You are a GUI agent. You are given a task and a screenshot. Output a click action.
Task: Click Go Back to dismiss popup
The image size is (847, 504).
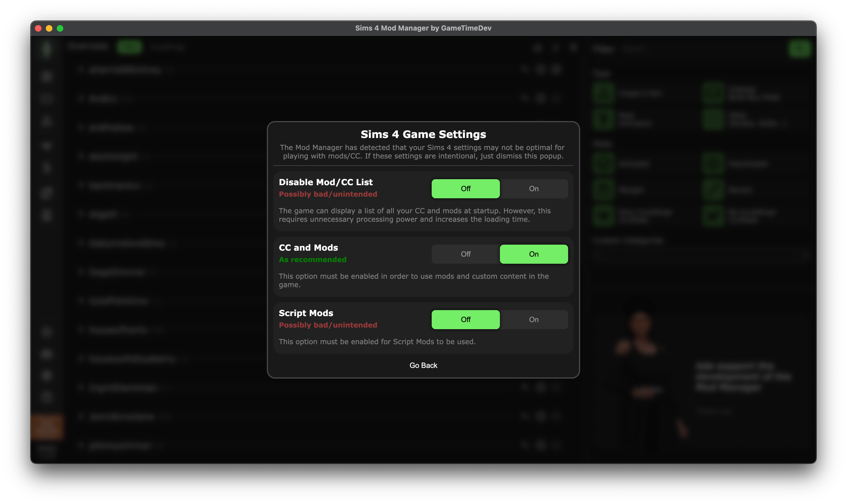pyautogui.click(x=423, y=365)
